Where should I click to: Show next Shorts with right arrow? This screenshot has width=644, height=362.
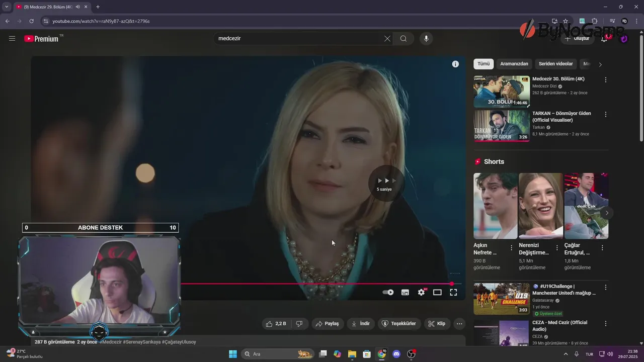(607, 213)
